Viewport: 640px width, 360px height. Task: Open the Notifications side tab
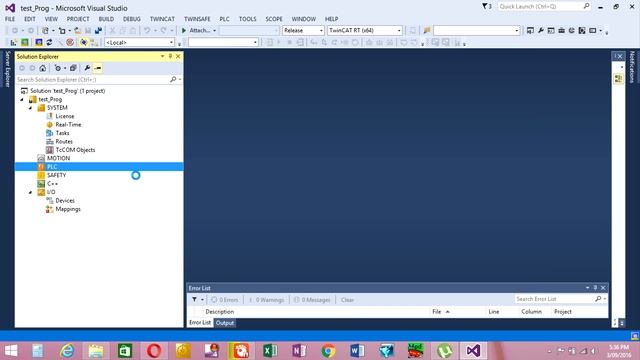632,67
